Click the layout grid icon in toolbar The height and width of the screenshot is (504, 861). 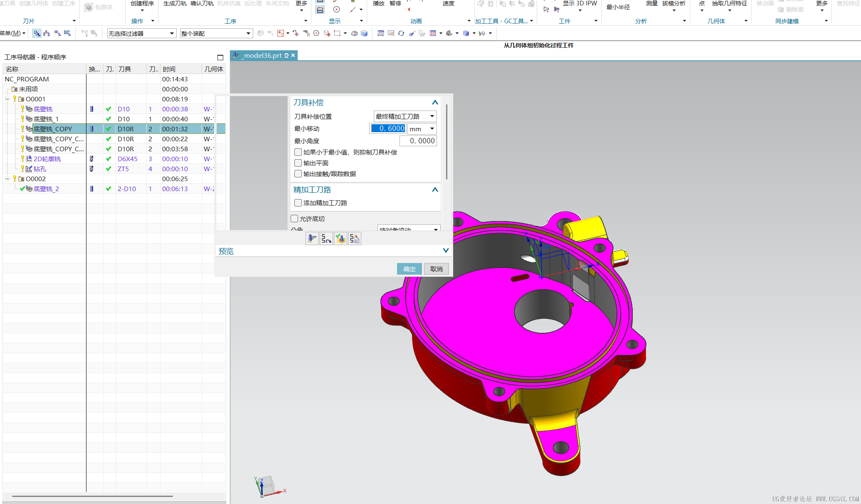pos(433,33)
